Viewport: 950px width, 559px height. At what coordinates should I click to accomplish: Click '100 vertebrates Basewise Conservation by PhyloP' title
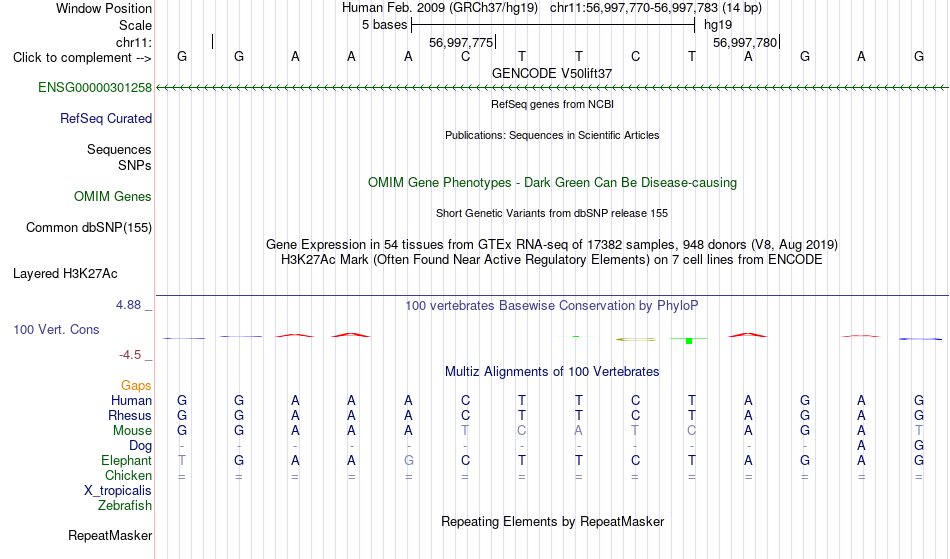tap(552, 305)
